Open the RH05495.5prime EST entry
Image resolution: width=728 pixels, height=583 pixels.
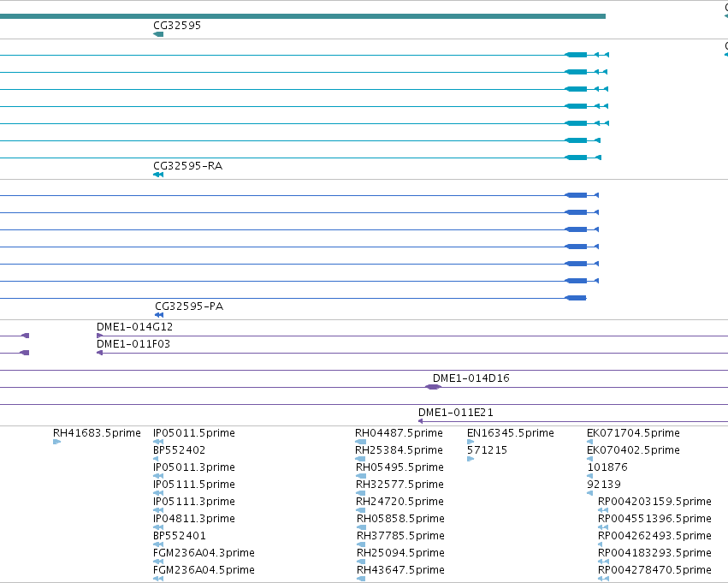pos(400,467)
